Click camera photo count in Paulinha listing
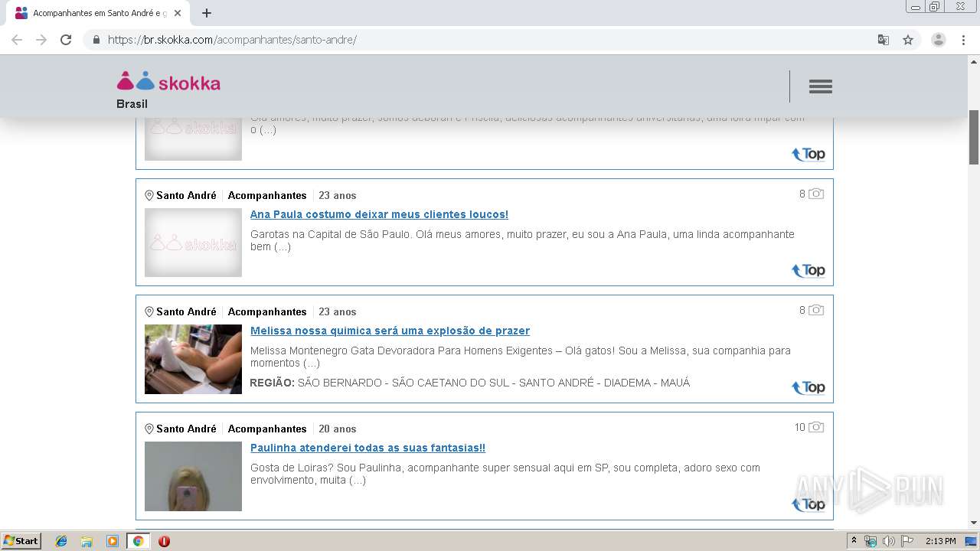Screen dimensions: 980x551 (x=809, y=427)
